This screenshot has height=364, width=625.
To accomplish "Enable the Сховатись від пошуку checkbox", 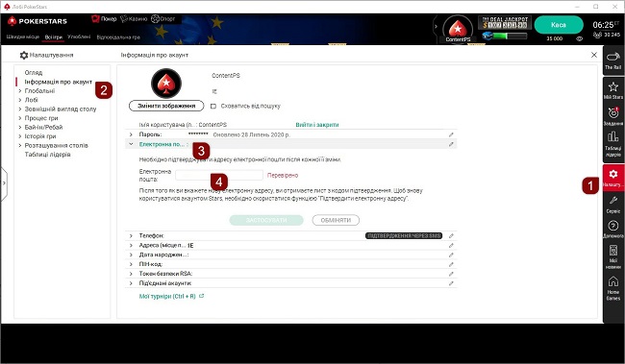I will 213,106.
